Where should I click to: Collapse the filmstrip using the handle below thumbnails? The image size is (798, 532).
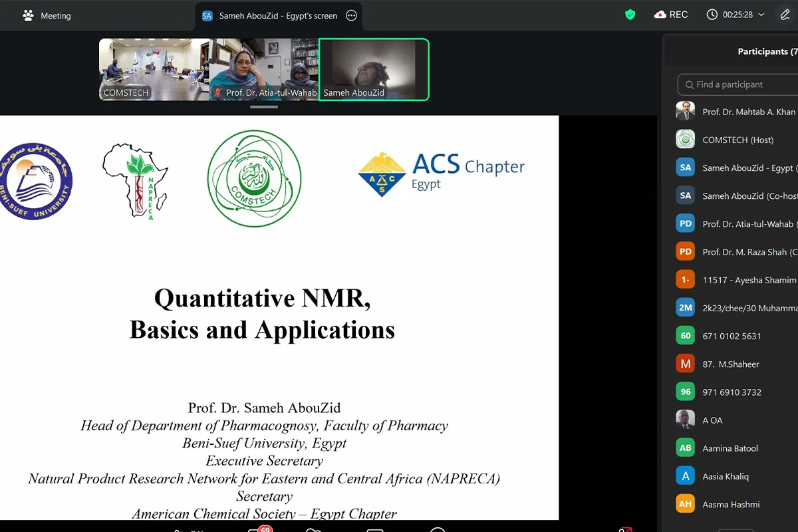pyautogui.click(x=264, y=106)
